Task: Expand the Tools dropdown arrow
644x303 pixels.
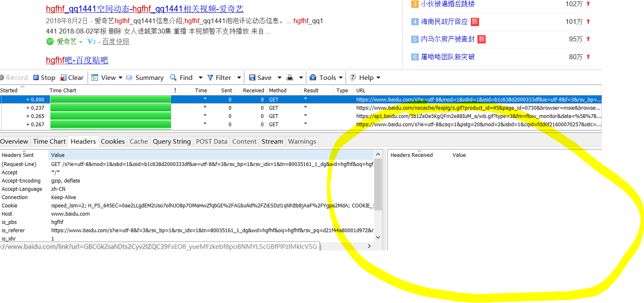Action: [x=341, y=78]
